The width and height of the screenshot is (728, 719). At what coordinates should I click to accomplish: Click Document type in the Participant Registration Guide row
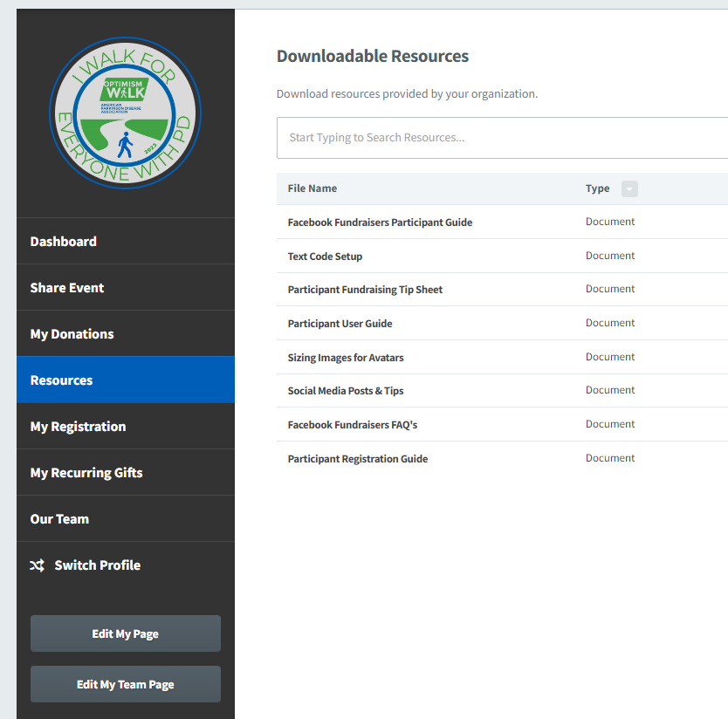pyautogui.click(x=610, y=458)
